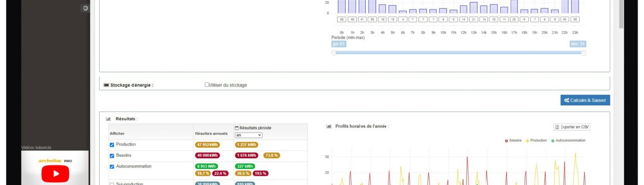Click the hourly value field for 3h
This screenshot has width=644, height=185.
(x=372, y=20)
